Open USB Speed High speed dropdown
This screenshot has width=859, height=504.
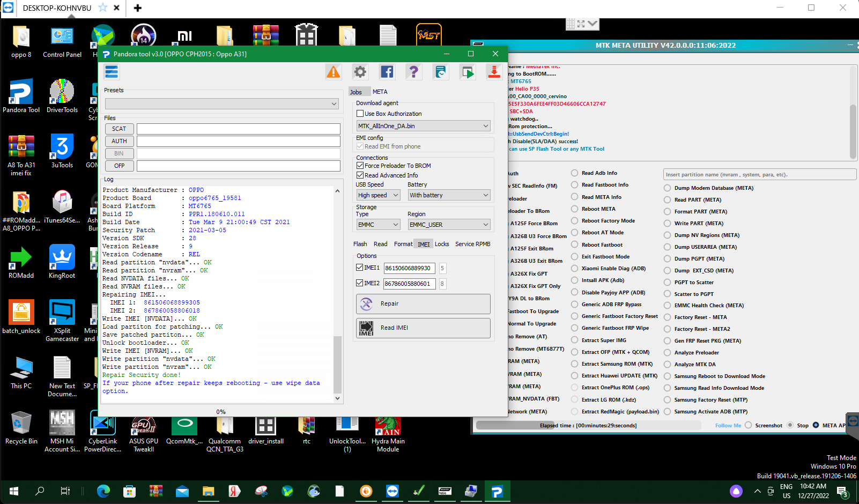pos(378,195)
